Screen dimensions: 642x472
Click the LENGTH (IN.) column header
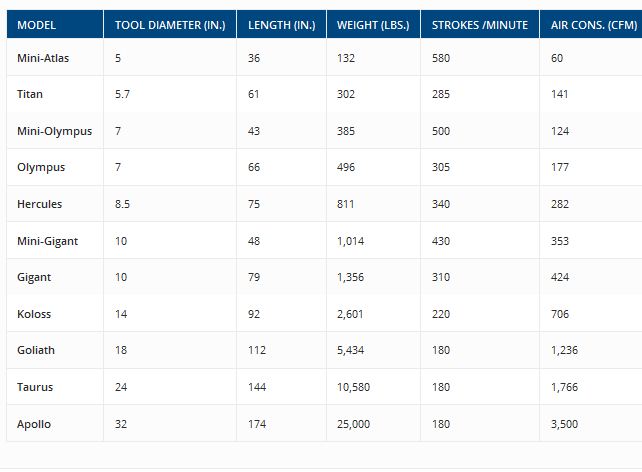coord(282,24)
